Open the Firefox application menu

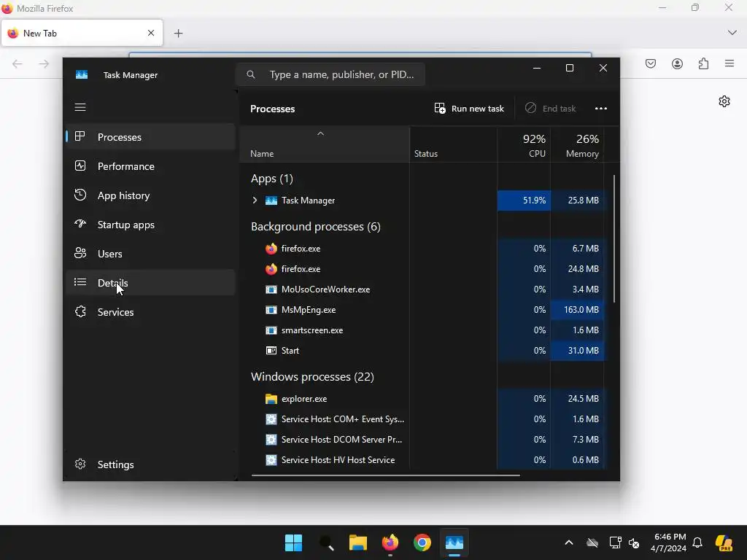click(x=729, y=63)
